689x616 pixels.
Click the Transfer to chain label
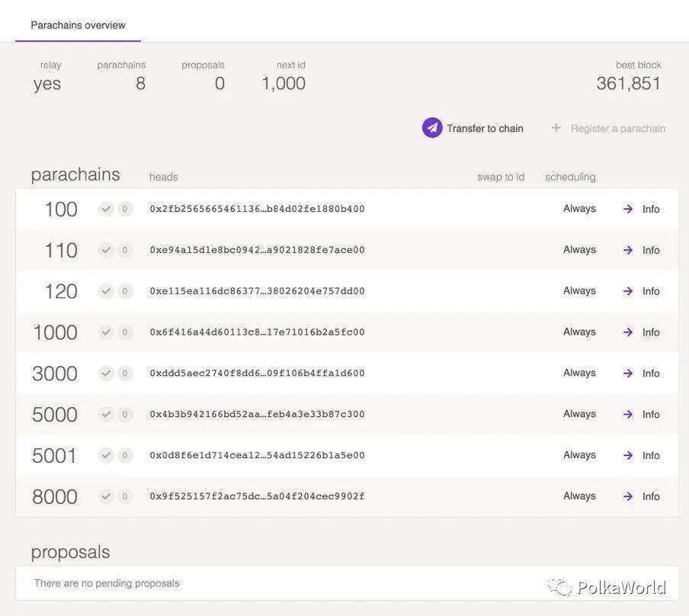click(485, 128)
